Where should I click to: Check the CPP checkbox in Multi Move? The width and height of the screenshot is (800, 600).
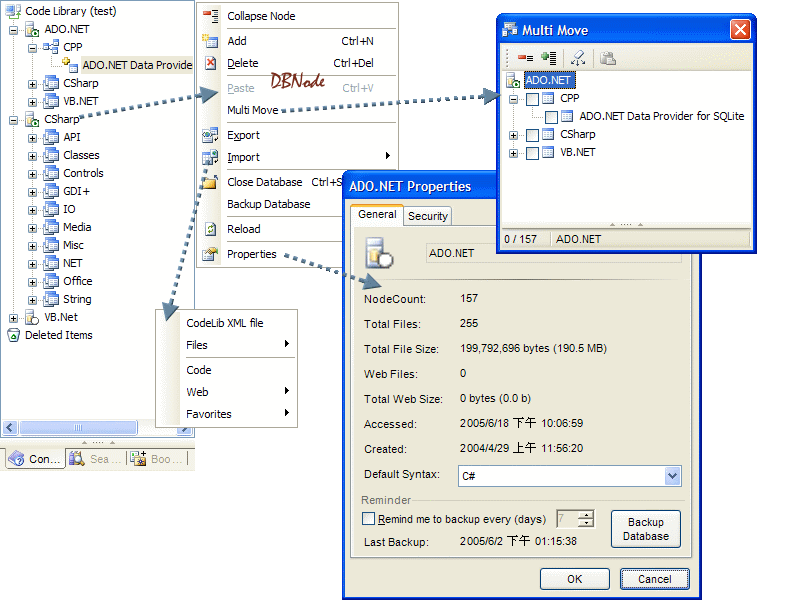click(x=532, y=99)
